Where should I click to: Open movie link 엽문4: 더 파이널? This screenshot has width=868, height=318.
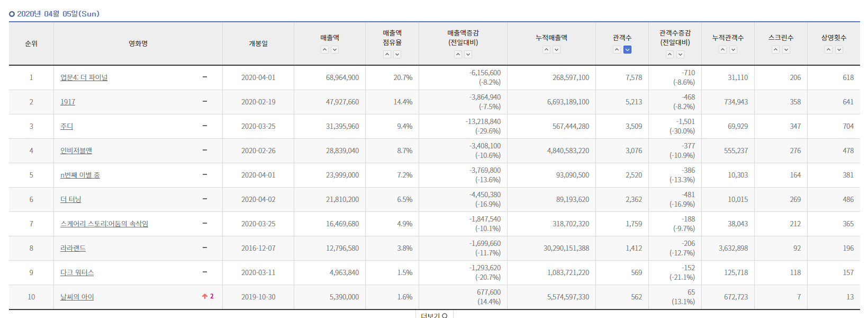pos(84,77)
